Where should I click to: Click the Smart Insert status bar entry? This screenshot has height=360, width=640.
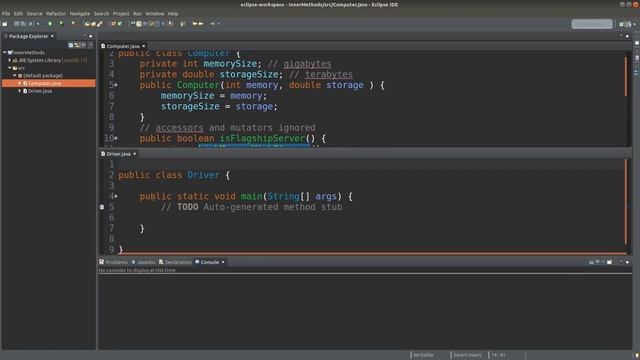coord(467,355)
